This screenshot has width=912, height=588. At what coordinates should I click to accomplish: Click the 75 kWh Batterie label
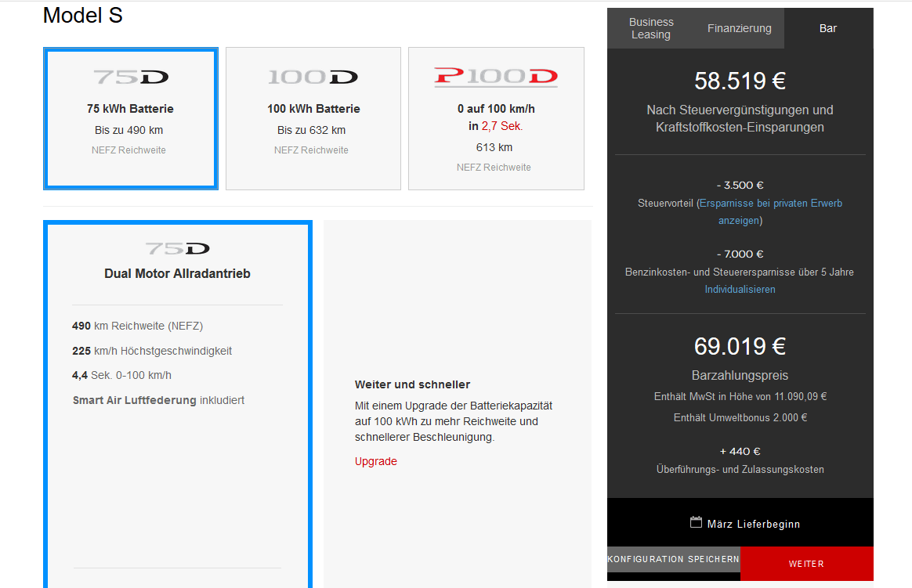[x=130, y=109]
